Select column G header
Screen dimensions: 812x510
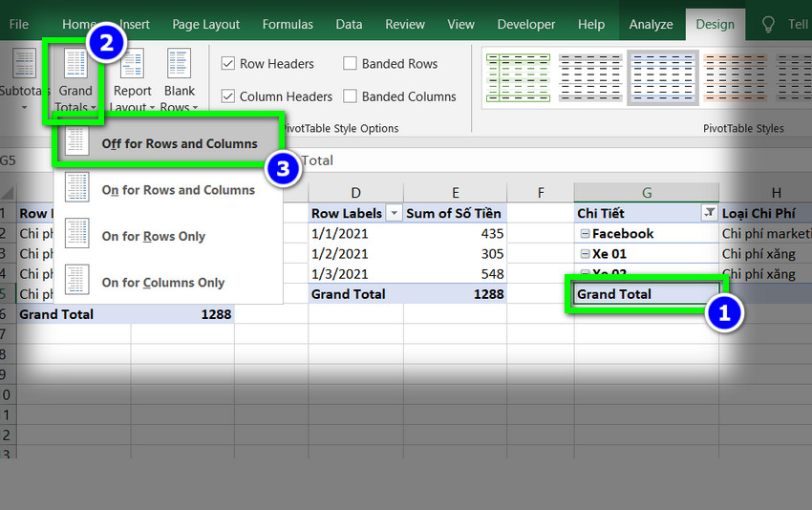(x=647, y=193)
